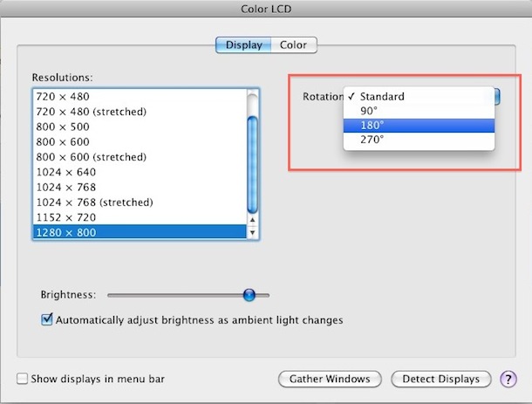The width and height of the screenshot is (532, 404).
Task: Select the 720 × 480 resolution
Action: [x=140, y=96]
